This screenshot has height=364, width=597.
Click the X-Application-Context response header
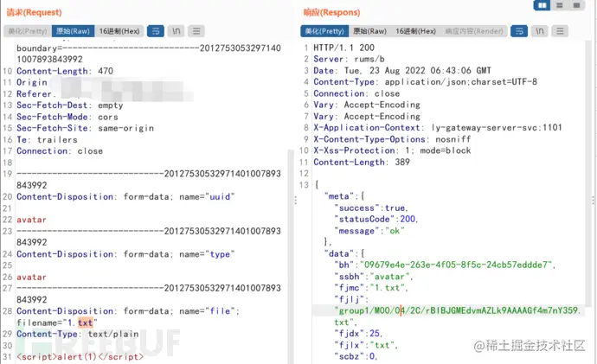[438, 127]
